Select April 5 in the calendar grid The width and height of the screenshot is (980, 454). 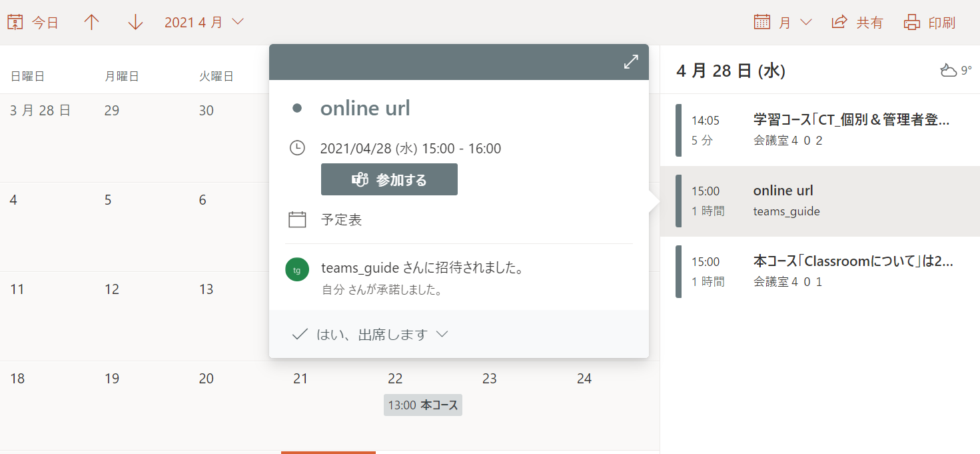click(108, 200)
